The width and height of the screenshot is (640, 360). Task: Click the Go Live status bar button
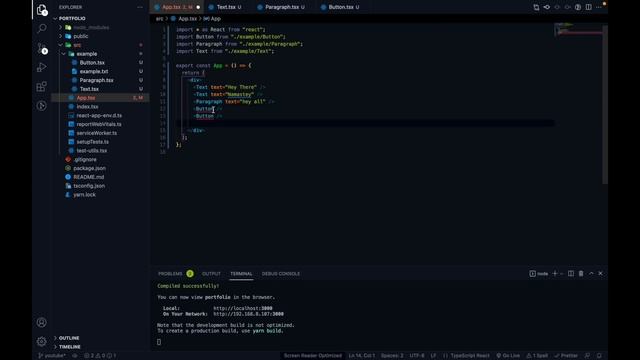pos(508,356)
